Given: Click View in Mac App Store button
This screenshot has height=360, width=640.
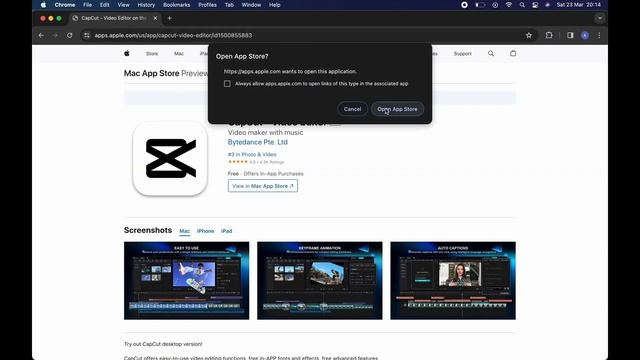Looking at the screenshot, I should tap(263, 186).
